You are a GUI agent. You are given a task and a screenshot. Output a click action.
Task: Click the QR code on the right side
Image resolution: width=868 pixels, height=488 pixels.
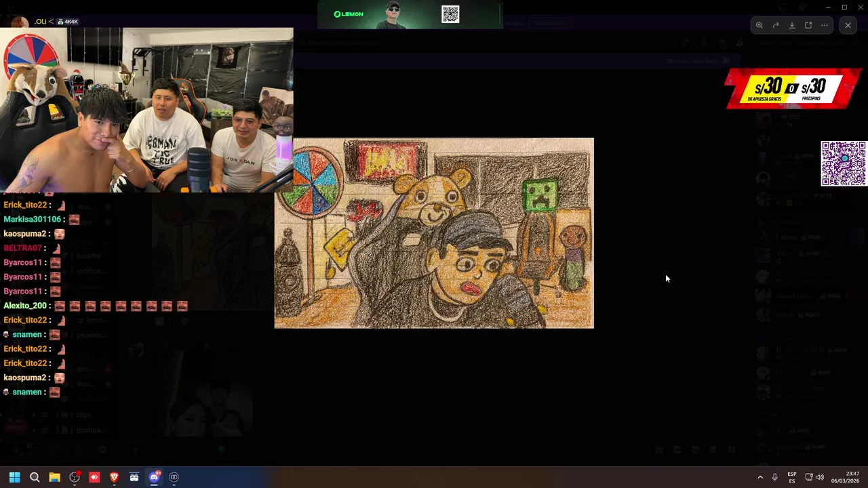coord(844,163)
